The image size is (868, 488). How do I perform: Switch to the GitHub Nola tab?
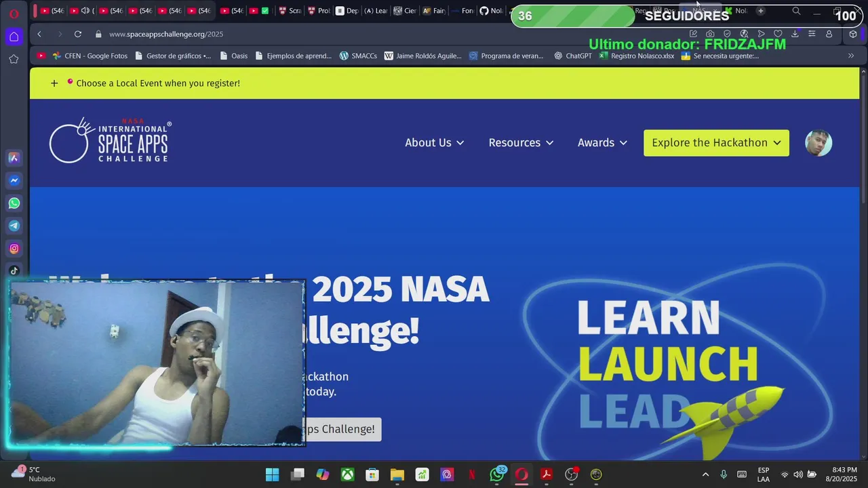tap(491, 11)
